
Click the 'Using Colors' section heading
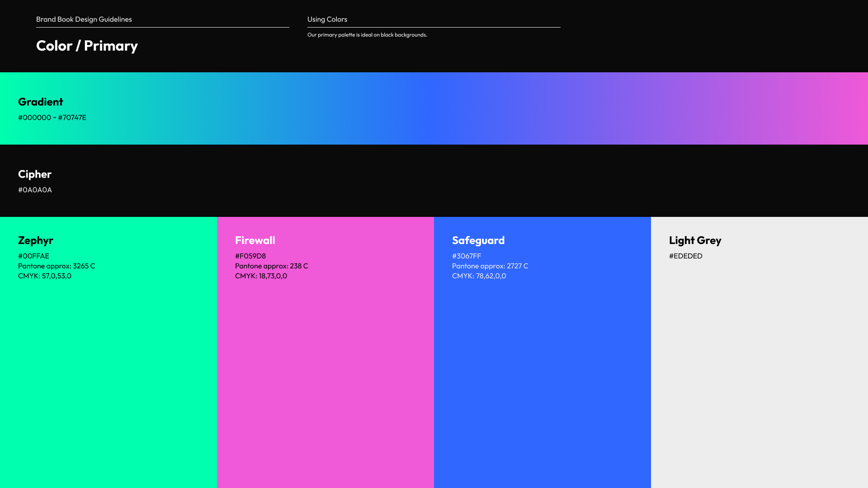[327, 19]
